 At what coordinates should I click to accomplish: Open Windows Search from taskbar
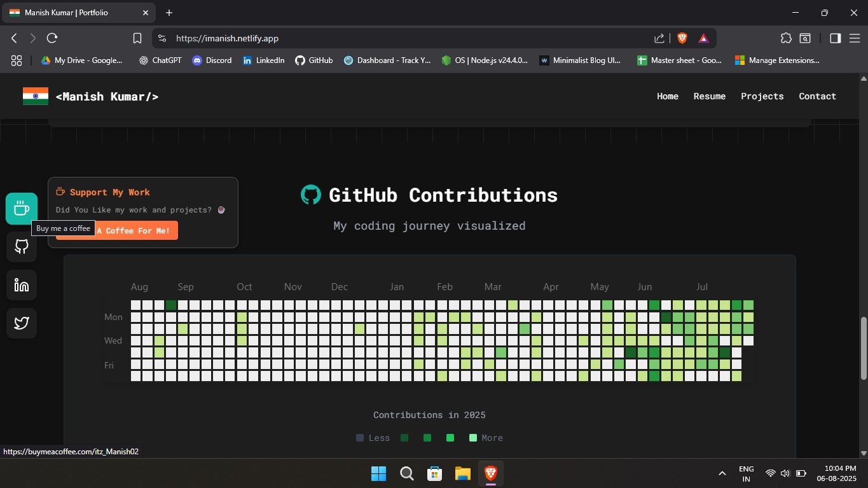pos(407,473)
